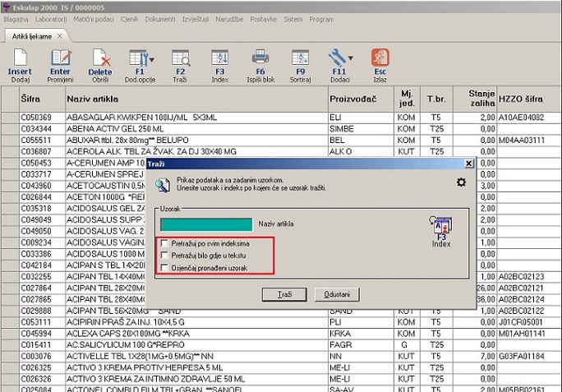This screenshot has height=392, width=562.
Task: Click the Odustani cancel button
Action: coord(337,294)
